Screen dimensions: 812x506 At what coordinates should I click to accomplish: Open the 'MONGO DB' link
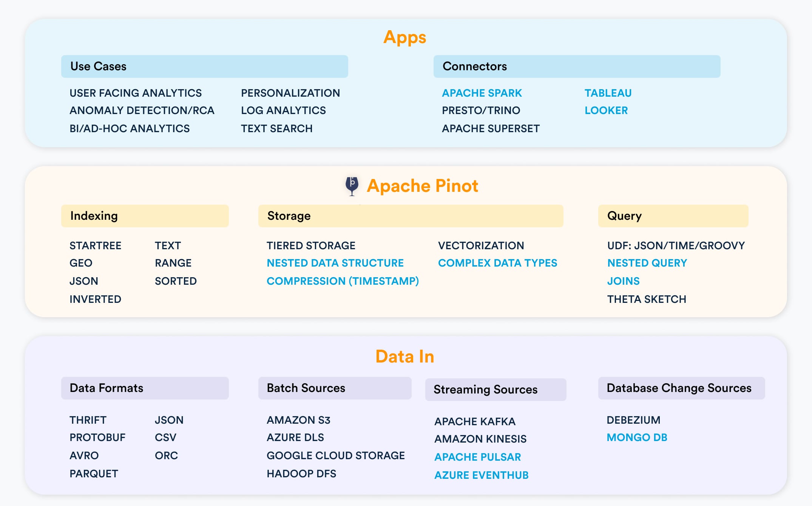point(637,437)
